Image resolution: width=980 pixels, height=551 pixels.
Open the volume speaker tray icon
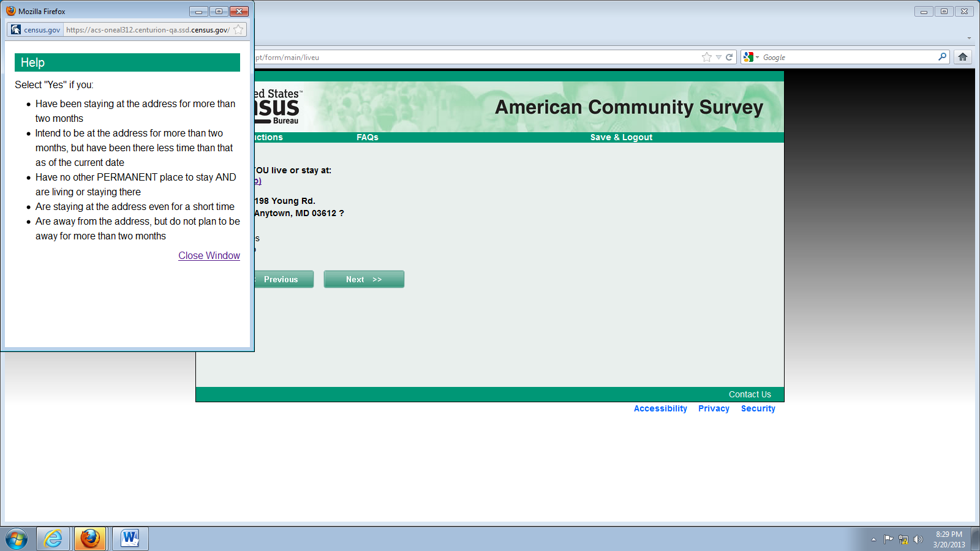918,539
